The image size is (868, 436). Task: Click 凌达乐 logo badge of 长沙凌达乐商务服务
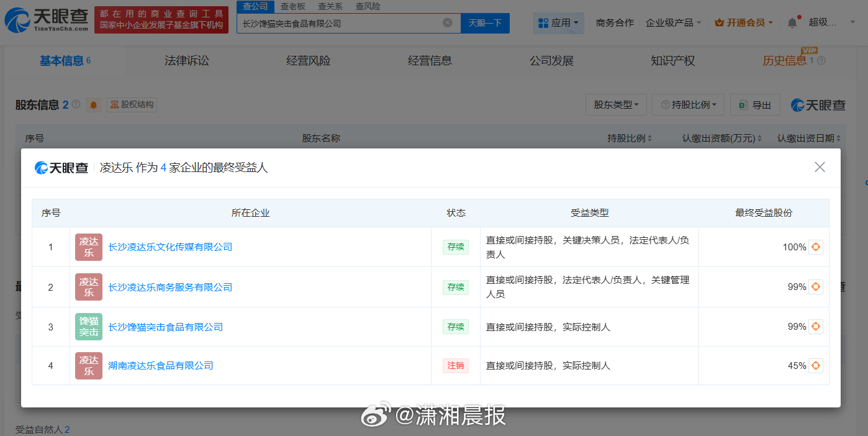89,287
